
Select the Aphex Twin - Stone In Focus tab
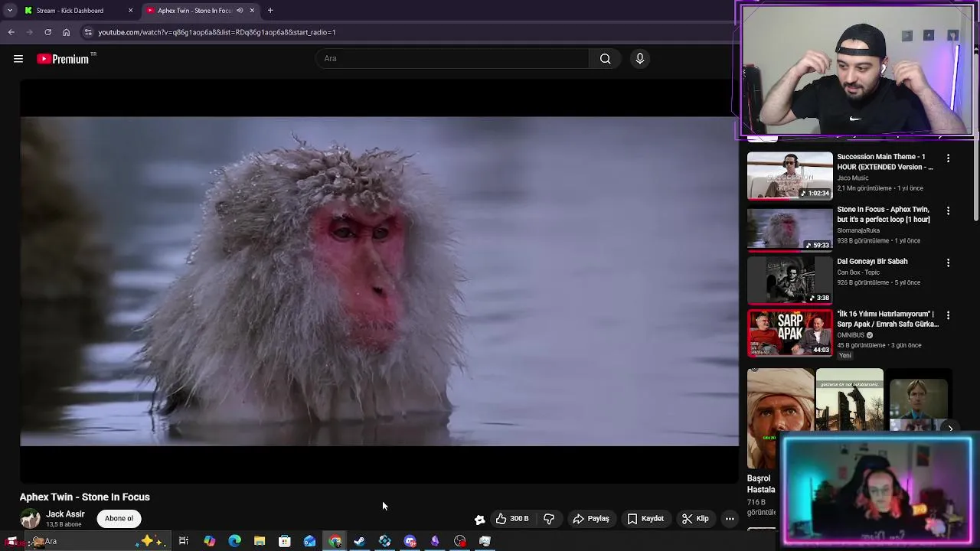click(201, 11)
